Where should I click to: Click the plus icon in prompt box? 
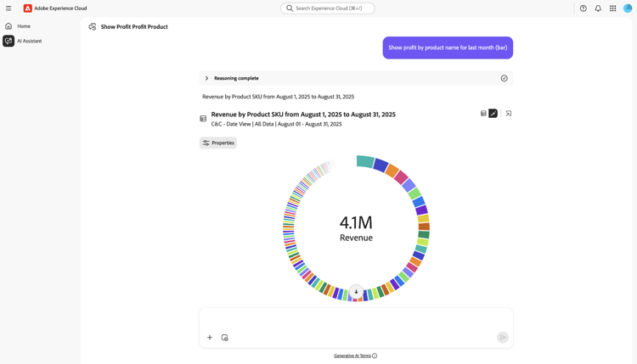[x=210, y=338]
